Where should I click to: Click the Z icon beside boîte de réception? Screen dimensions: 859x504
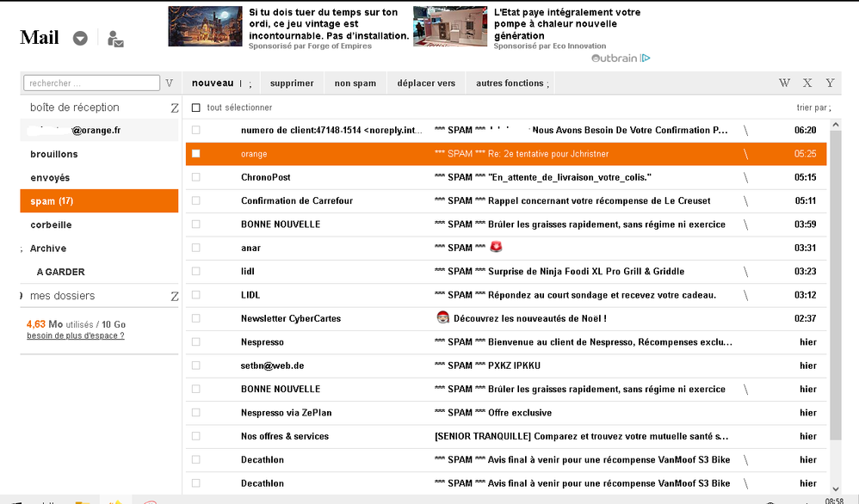(x=174, y=108)
